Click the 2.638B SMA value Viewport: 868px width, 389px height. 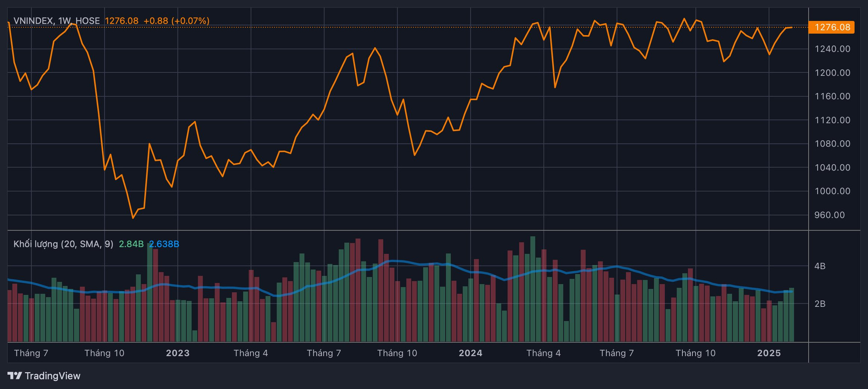(x=164, y=244)
